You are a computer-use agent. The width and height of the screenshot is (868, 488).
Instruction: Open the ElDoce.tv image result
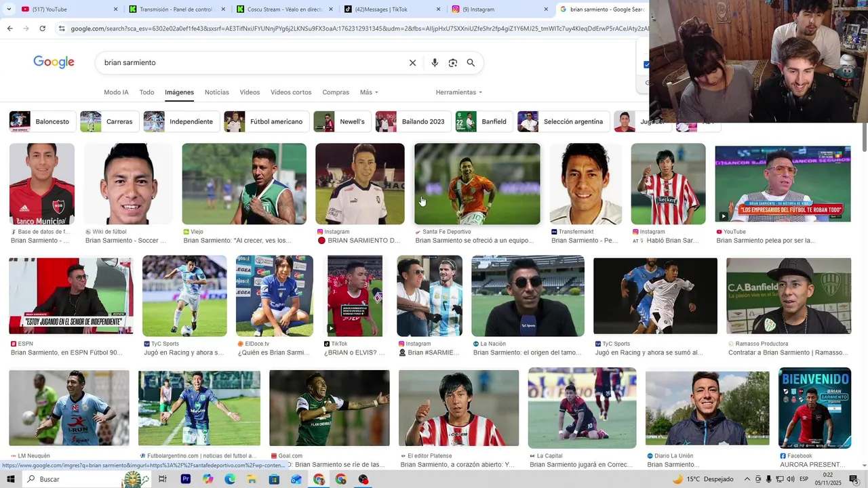click(275, 296)
